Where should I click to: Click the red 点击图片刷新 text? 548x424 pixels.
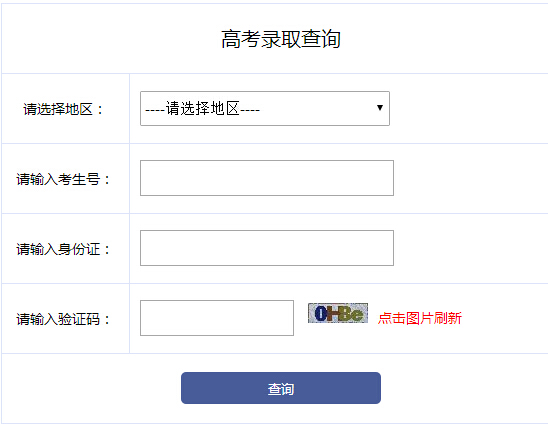point(420,318)
